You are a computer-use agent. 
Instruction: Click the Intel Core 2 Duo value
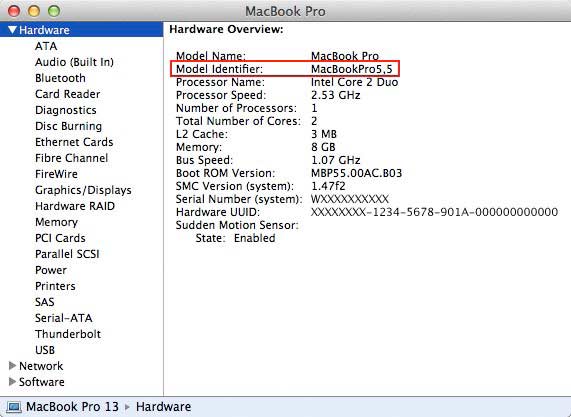pos(354,82)
